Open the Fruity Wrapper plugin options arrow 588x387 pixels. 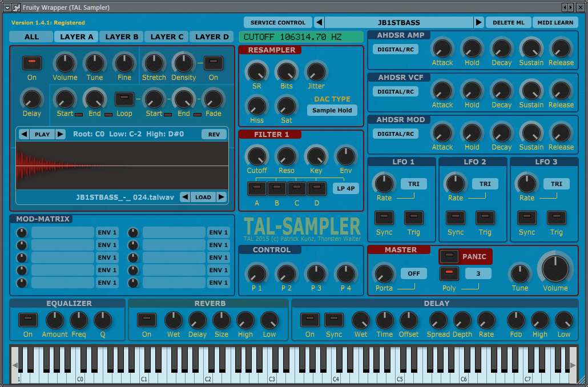[7, 7]
